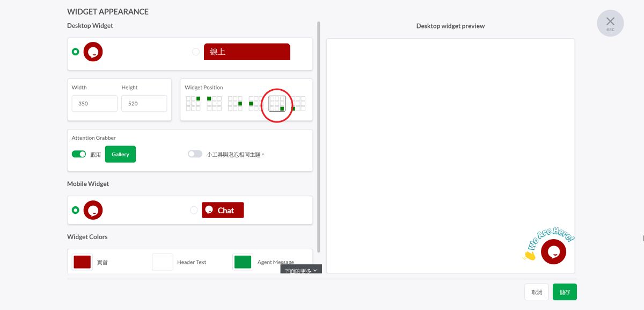Disable the Attention Grabber toggle

click(x=79, y=154)
